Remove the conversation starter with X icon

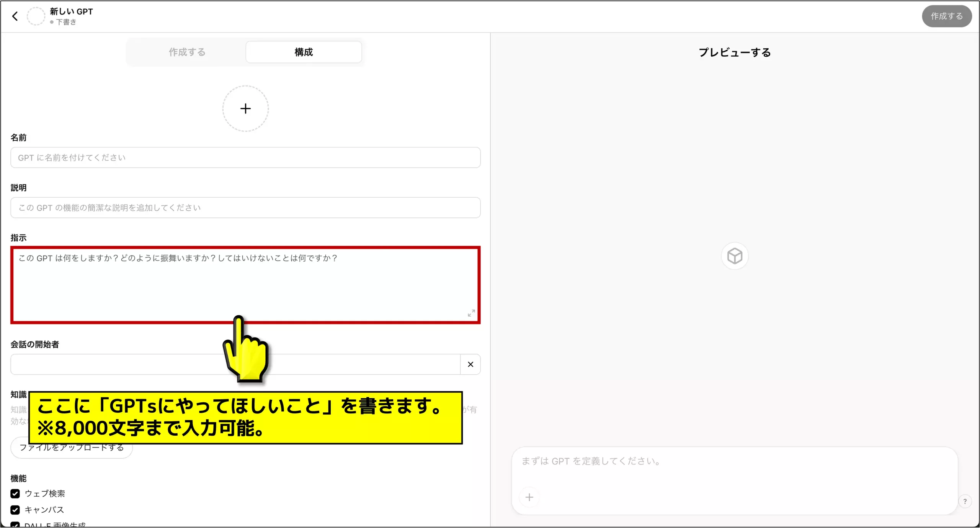470,364
